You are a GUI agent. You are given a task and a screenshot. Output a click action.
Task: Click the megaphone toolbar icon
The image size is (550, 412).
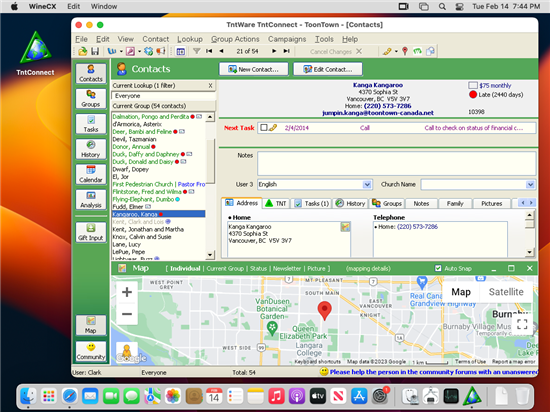(x=161, y=51)
